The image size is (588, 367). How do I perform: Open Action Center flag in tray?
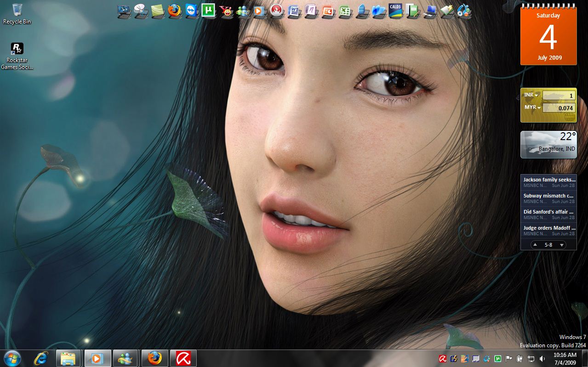(x=508, y=359)
